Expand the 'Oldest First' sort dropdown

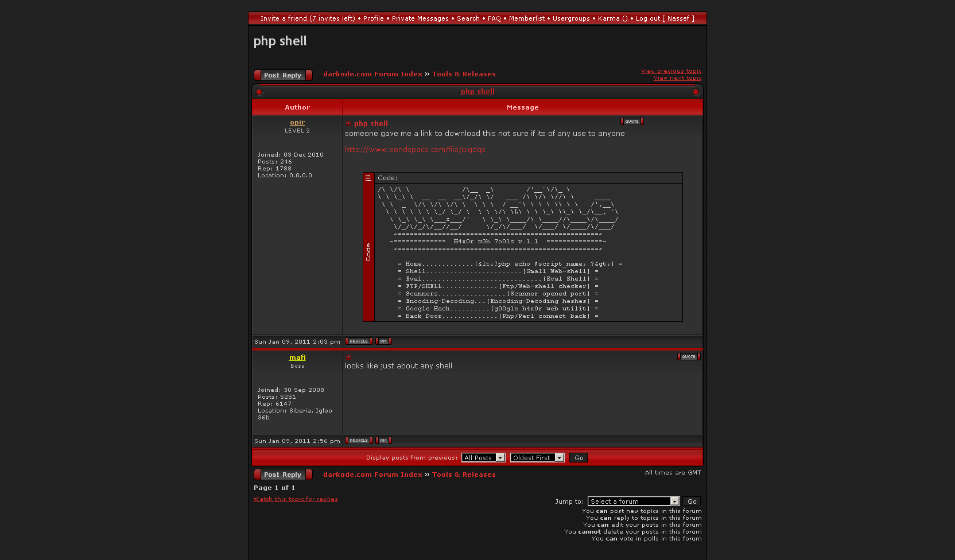coord(537,458)
